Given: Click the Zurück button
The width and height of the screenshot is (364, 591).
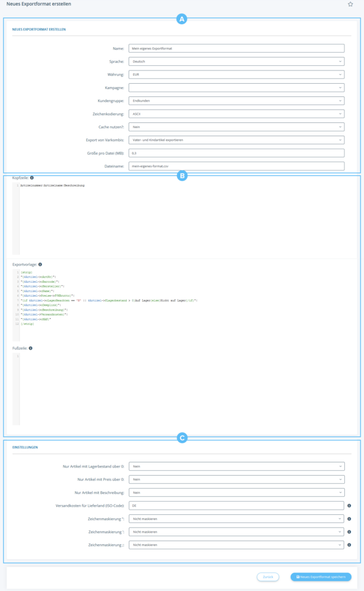Looking at the screenshot, I should pos(268,577).
